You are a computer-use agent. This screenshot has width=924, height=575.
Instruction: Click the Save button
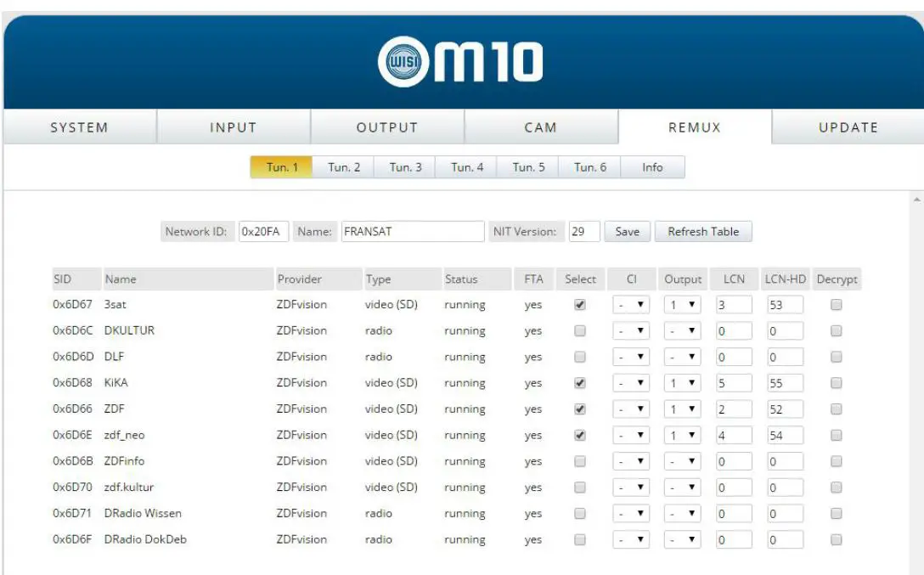click(627, 231)
